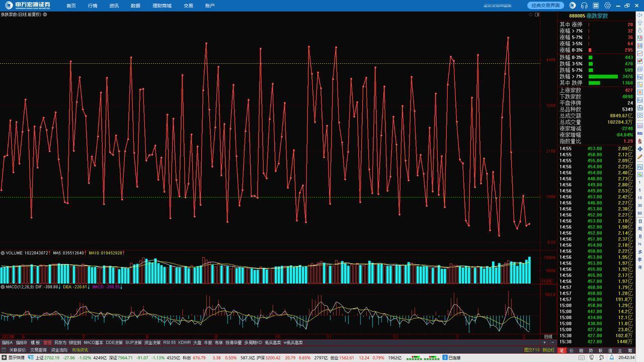Click the RSI icon in right sidebar
Screen dimensions: 644x362
(640, 134)
